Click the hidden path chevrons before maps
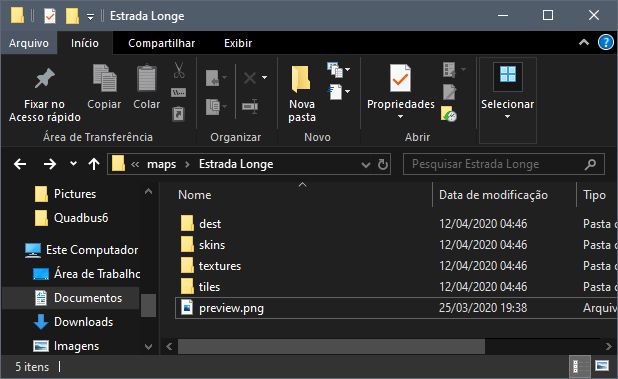Viewport: 618px width, 379px height. (x=135, y=164)
